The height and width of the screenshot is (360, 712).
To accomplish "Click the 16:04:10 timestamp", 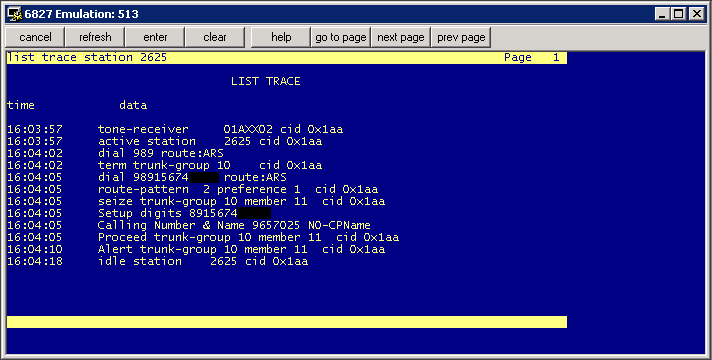I will click(x=35, y=249).
